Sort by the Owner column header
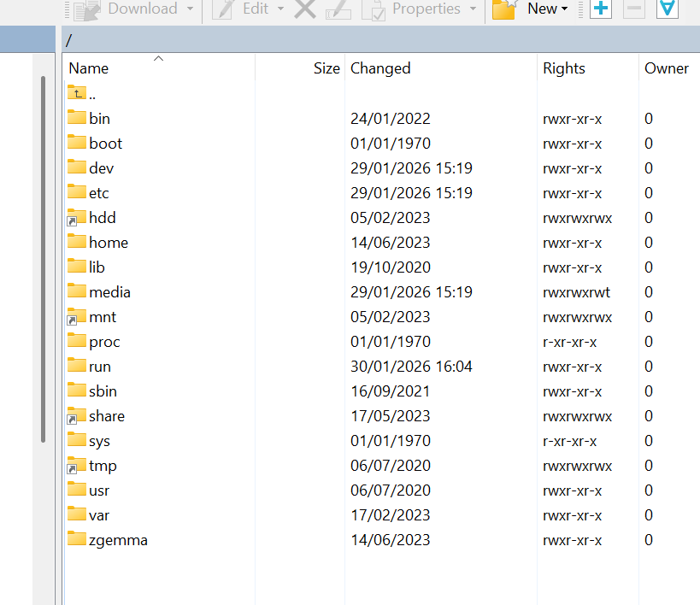700x605 pixels. (x=669, y=68)
